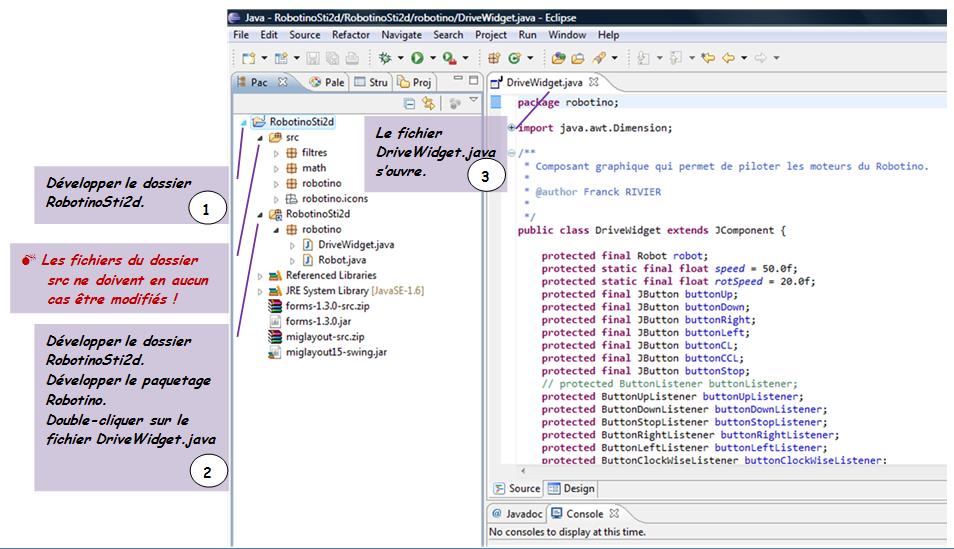Click the Back navigation arrow in toolbar
The width and height of the screenshot is (954, 549).
(x=728, y=59)
